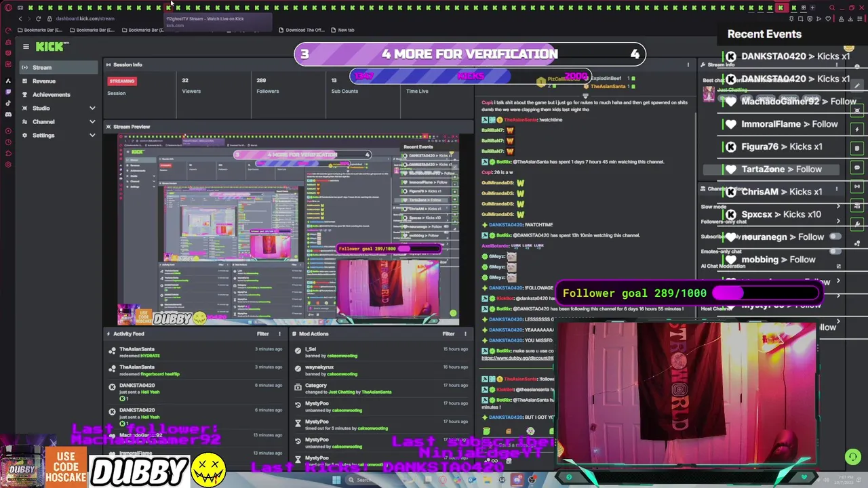
Task: Go back with the browser back arrow
Action: click(x=20, y=19)
